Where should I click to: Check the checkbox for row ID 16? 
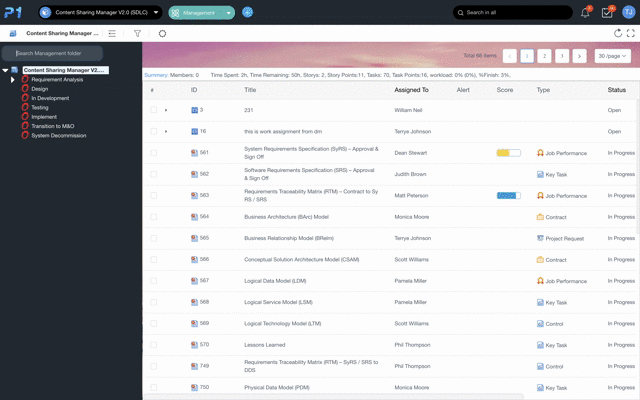point(153,131)
